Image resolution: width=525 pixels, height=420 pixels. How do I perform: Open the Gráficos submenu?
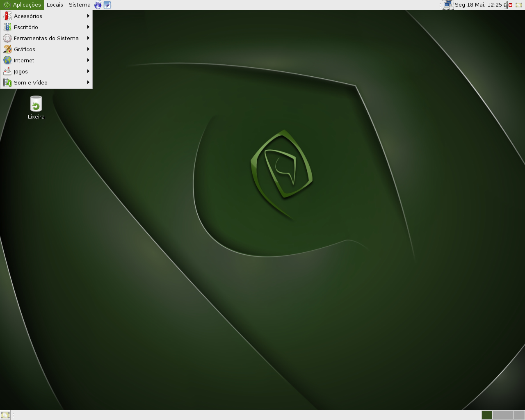46,49
